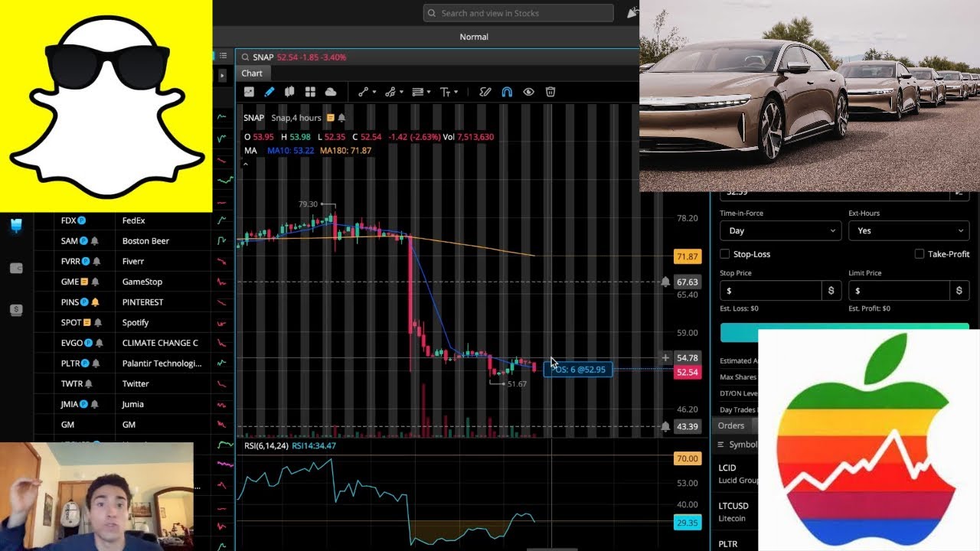The height and width of the screenshot is (551, 980).
Task: Open the chart settings icon in the chart toolbar
Action: tap(249, 92)
